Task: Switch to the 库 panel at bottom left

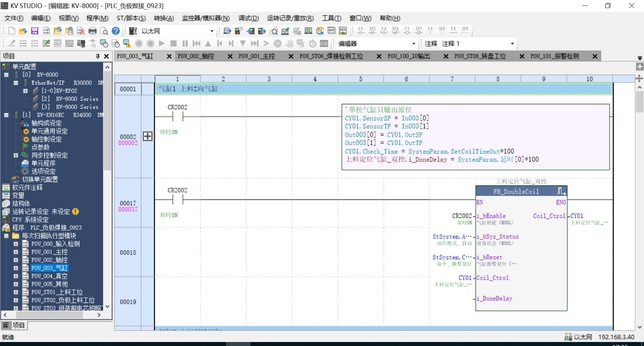Action: pyautogui.click(x=6, y=325)
